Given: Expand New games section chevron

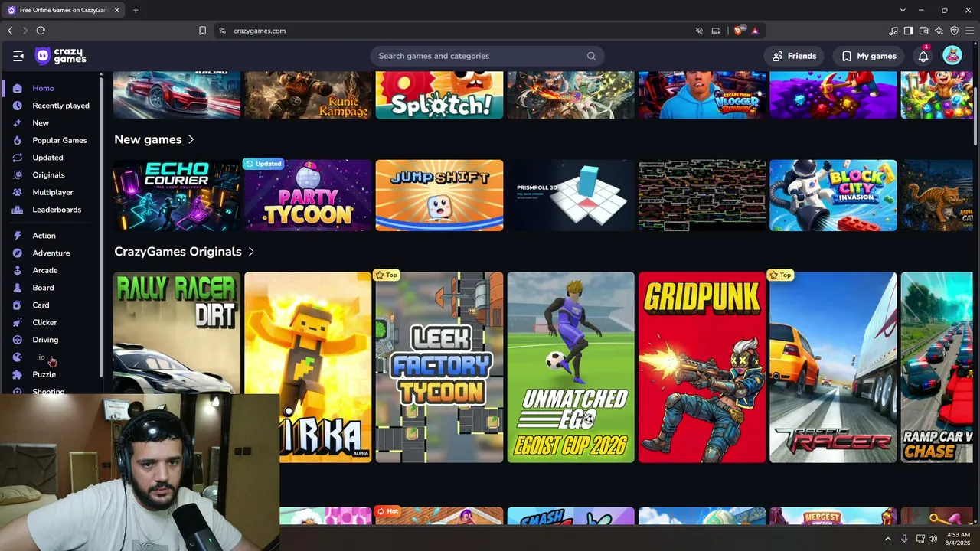Looking at the screenshot, I should click(191, 139).
